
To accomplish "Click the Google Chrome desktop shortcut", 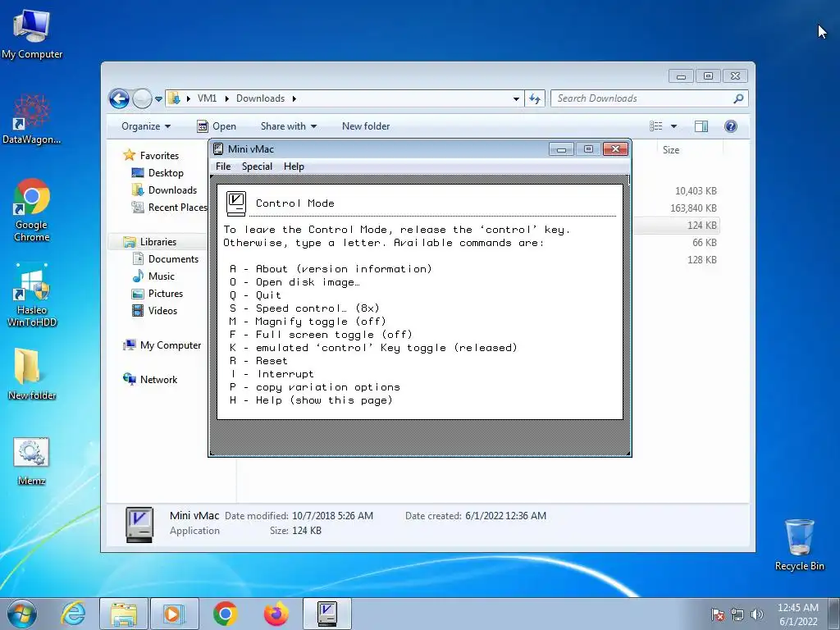I will point(32,210).
